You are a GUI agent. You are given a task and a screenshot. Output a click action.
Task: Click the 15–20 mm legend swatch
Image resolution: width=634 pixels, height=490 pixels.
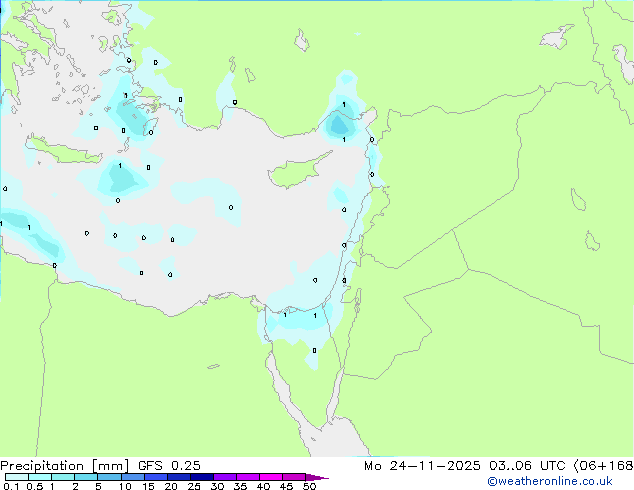tap(155, 477)
